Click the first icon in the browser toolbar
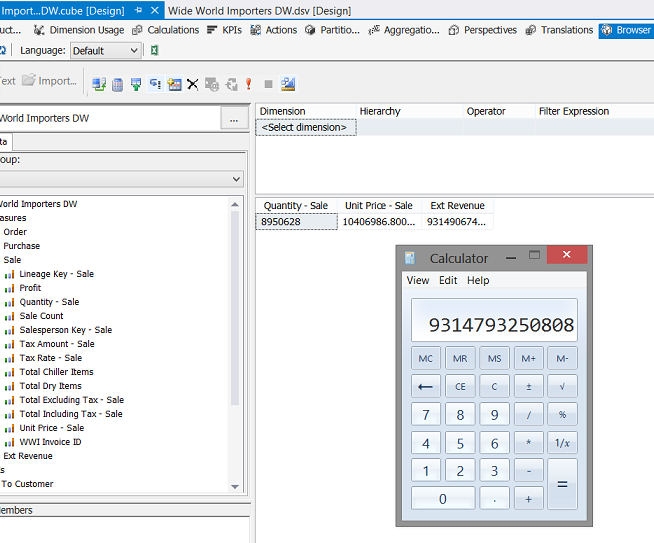 98,84
